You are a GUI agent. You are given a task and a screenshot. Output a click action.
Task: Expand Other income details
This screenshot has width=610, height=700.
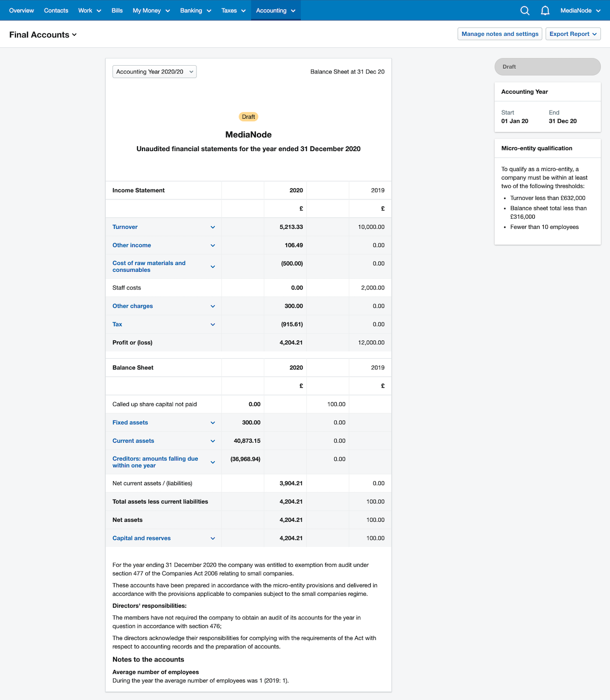pyautogui.click(x=212, y=245)
